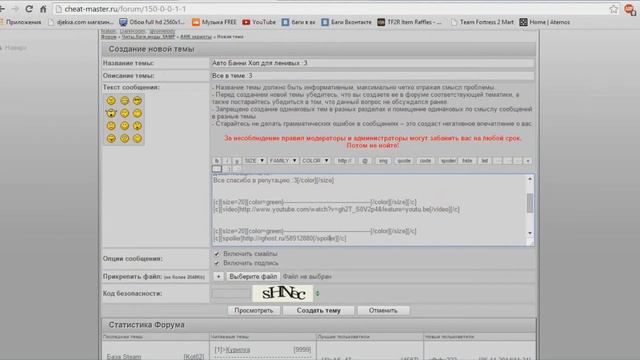
Task: Open the YouTube bookmark
Action: [259, 22]
